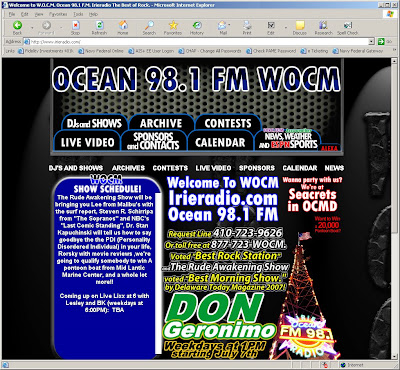Open the Search toolbar button
400x370 pixels.
click(149, 27)
